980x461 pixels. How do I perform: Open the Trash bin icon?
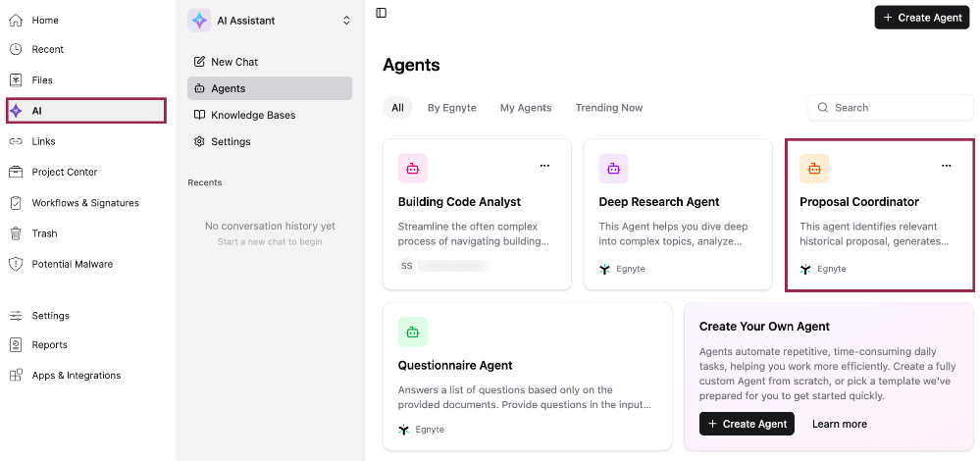[16, 233]
